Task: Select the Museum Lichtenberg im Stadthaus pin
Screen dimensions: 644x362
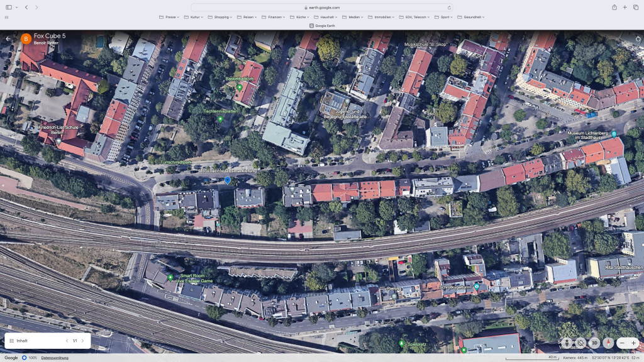Action: pos(614,134)
